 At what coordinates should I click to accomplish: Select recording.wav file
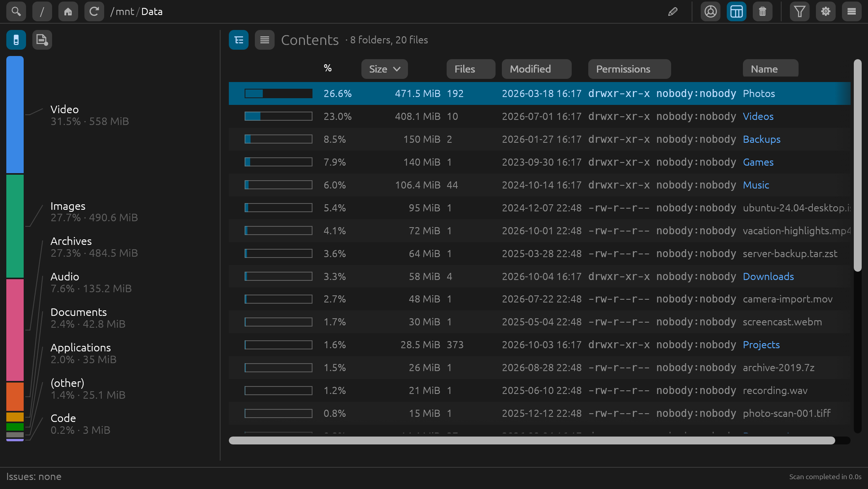pos(539,390)
